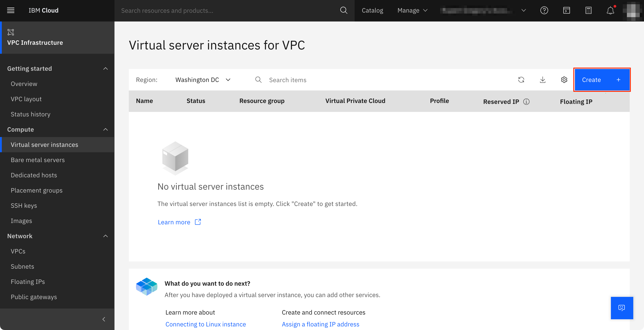Open the Washington DC region dropdown
This screenshot has width=644, height=330.
point(203,80)
